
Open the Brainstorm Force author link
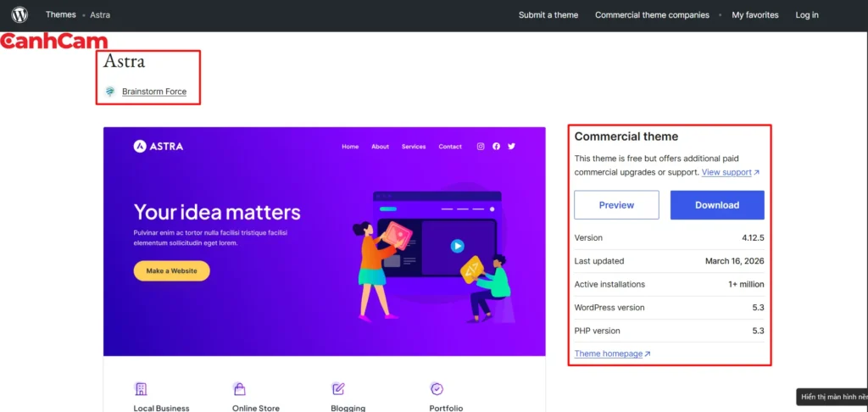(154, 92)
